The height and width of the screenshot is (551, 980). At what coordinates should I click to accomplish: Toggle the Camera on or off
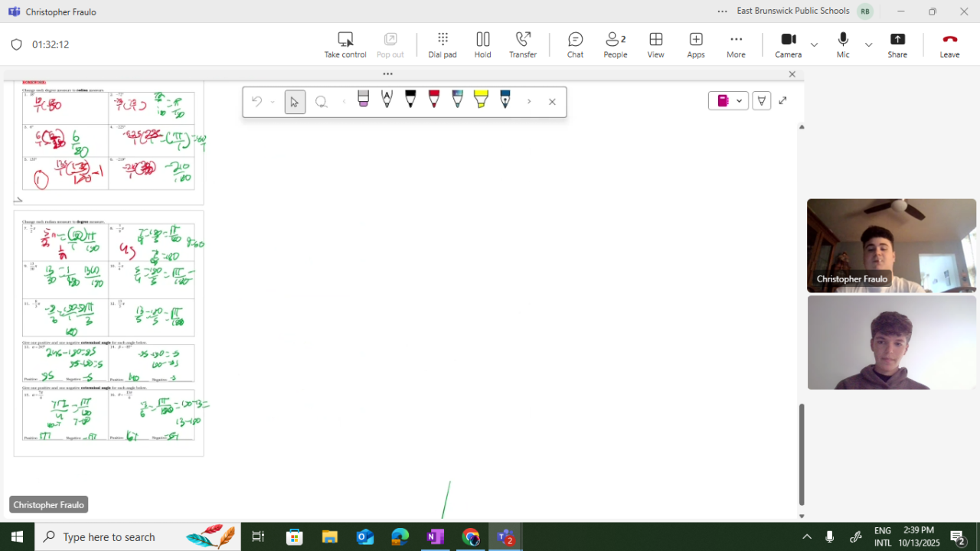coord(788,44)
